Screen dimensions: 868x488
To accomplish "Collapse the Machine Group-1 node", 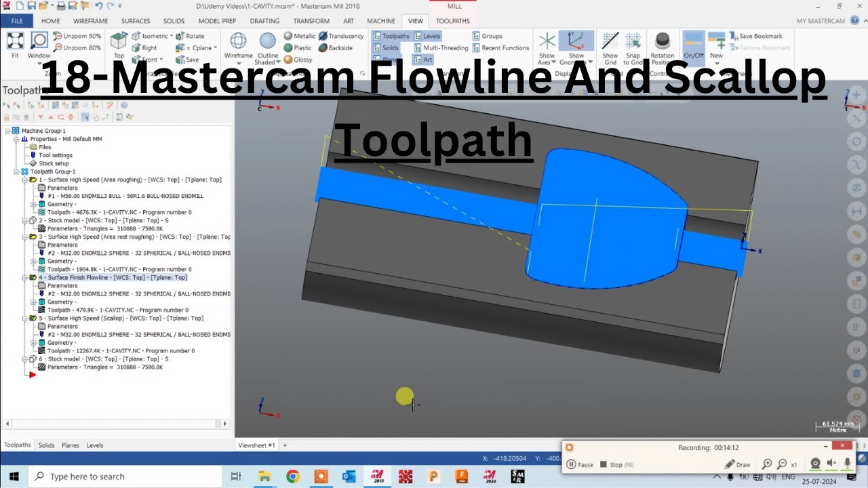I will pyautogui.click(x=7, y=131).
